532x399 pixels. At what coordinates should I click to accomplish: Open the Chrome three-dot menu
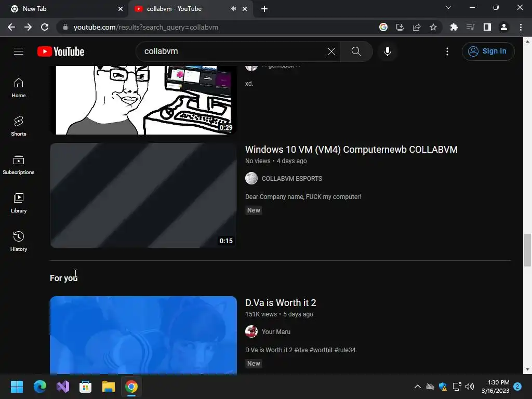coord(521,27)
